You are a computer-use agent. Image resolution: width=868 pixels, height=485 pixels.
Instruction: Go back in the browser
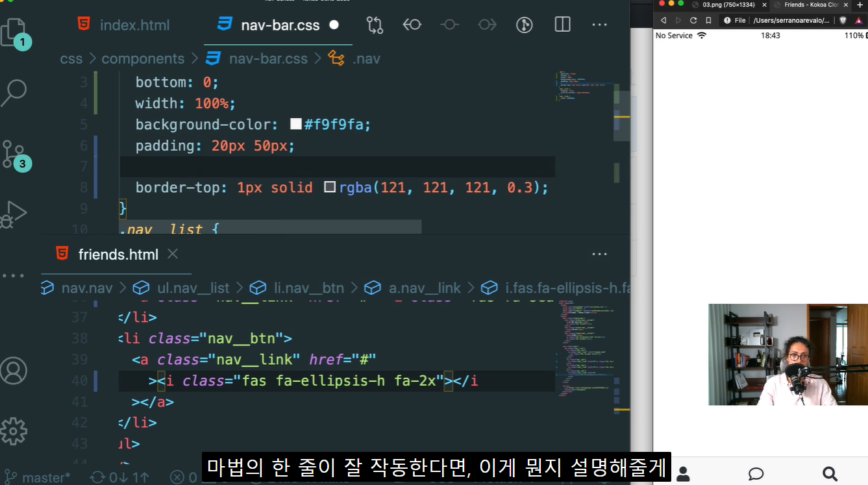[663, 20]
